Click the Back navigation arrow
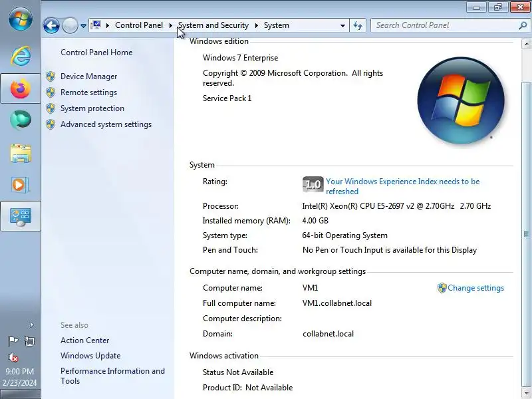 pyautogui.click(x=52, y=25)
